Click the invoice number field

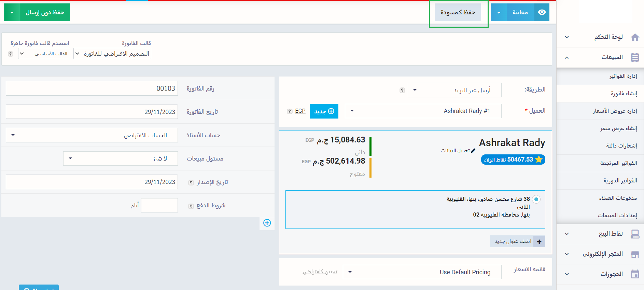pos(92,88)
